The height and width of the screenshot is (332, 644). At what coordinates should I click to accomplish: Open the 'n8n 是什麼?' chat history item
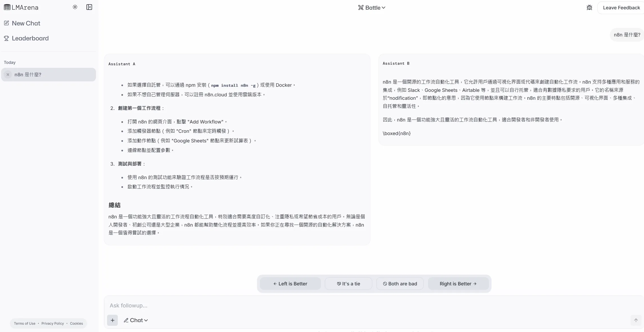click(49, 75)
